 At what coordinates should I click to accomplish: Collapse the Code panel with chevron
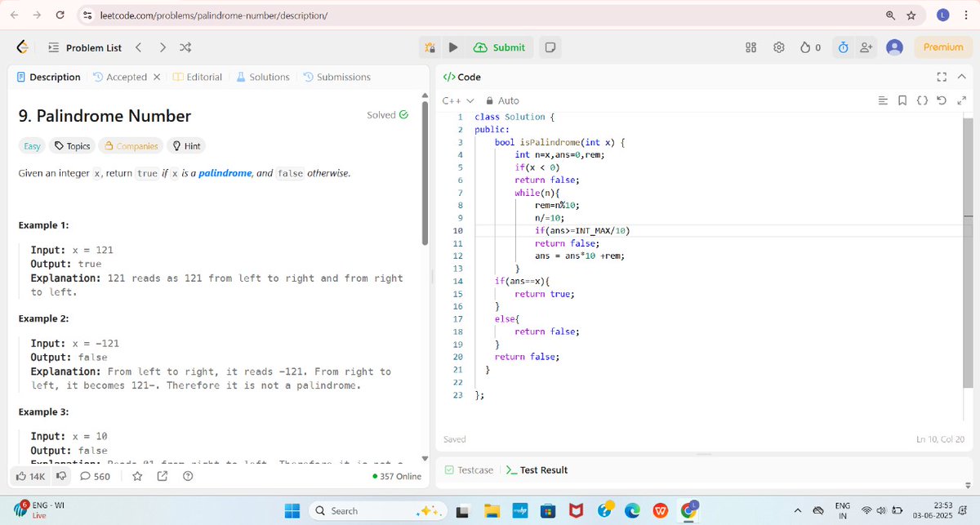point(961,77)
